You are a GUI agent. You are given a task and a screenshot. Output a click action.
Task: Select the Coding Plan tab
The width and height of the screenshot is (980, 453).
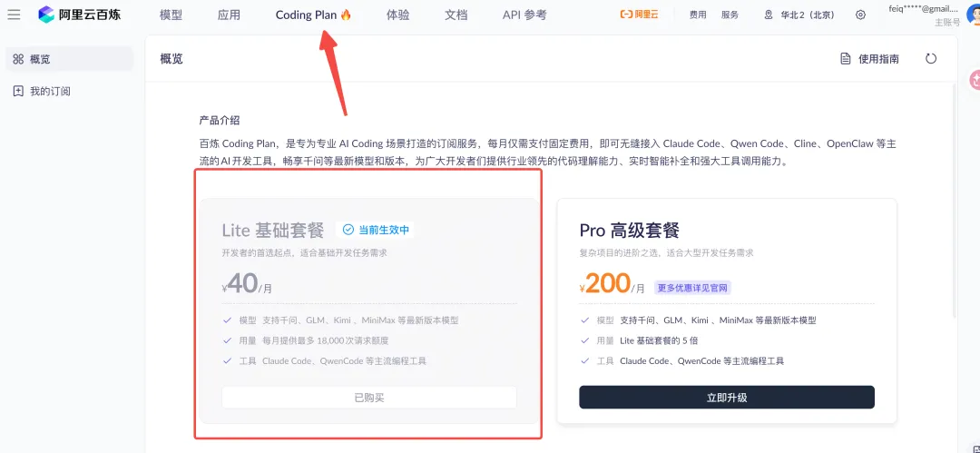(314, 15)
